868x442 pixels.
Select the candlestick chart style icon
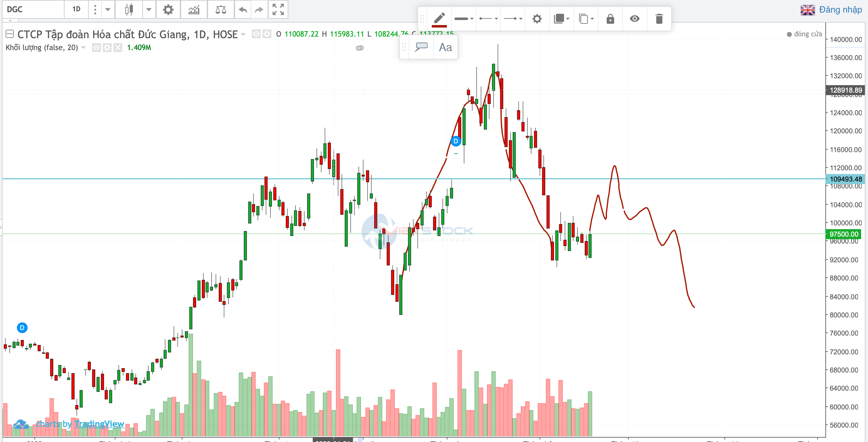click(x=129, y=9)
